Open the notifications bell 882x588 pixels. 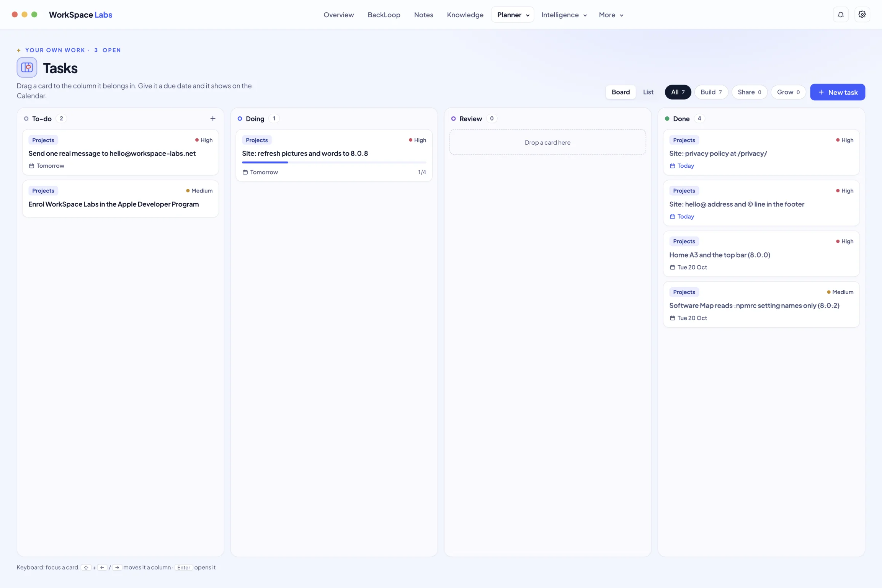(841, 15)
